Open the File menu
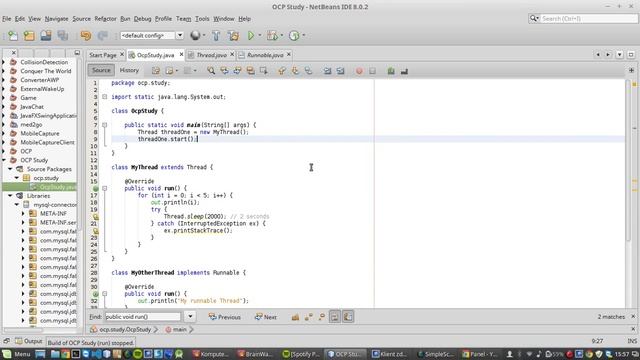Screen dimensions: 640x360 pos(7,19)
